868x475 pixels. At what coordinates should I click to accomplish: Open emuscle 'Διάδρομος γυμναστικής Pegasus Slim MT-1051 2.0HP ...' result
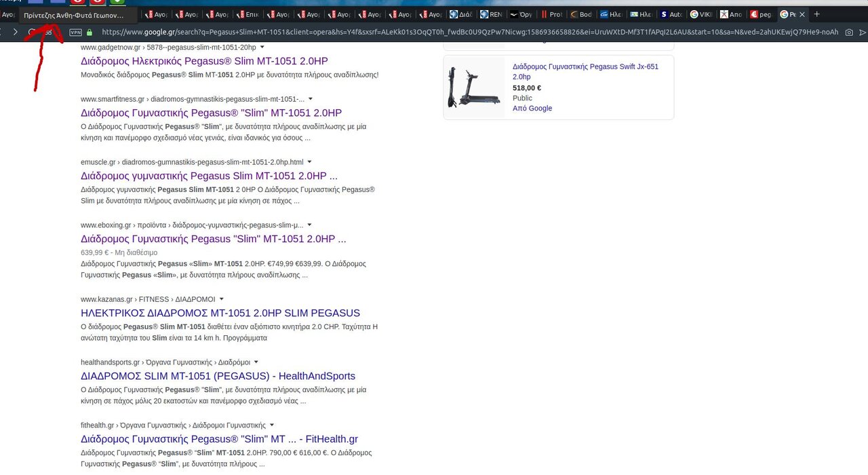point(209,176)
